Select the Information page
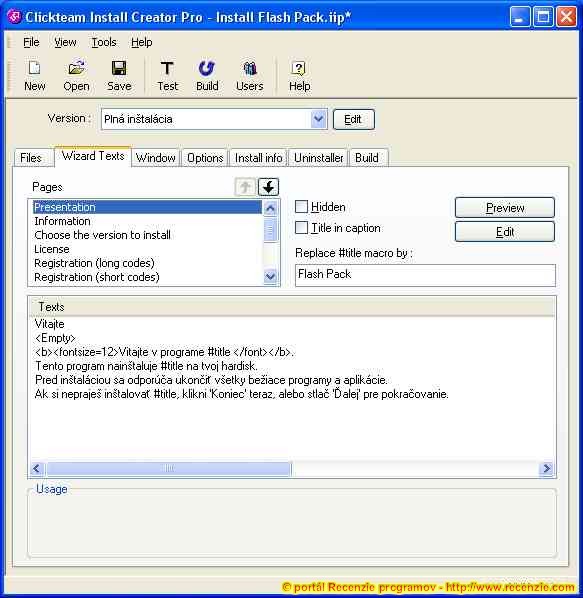 [x=147, y=221]
